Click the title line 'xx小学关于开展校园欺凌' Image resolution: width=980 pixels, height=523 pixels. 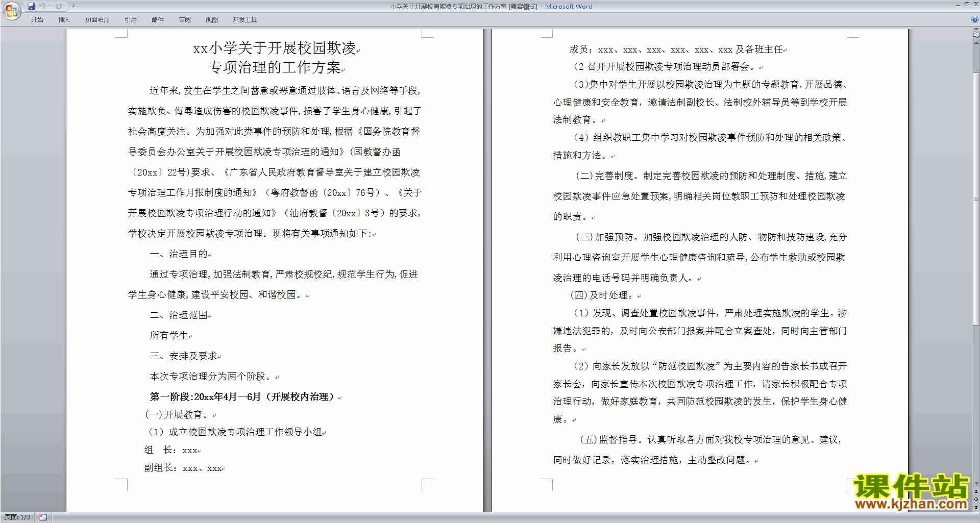click(276, 48)
